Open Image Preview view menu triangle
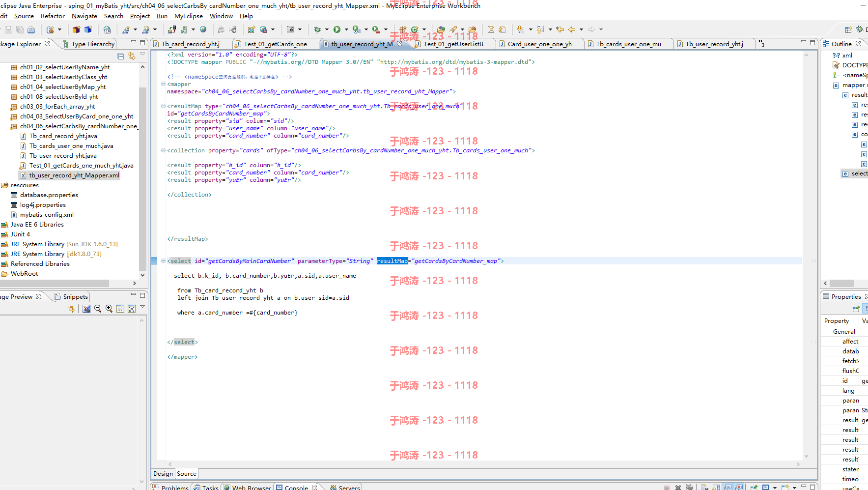Viewport: 868px width, 490px height. (142, 307)
